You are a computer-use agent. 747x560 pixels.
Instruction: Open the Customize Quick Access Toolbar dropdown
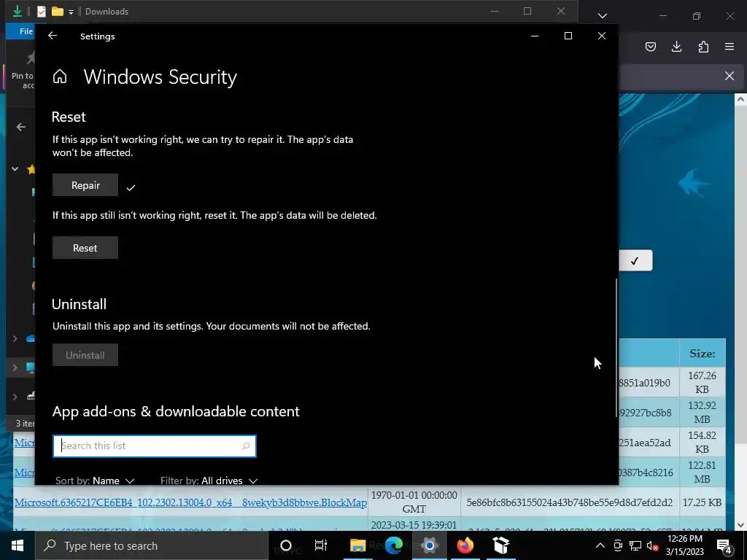coord(71,12)
